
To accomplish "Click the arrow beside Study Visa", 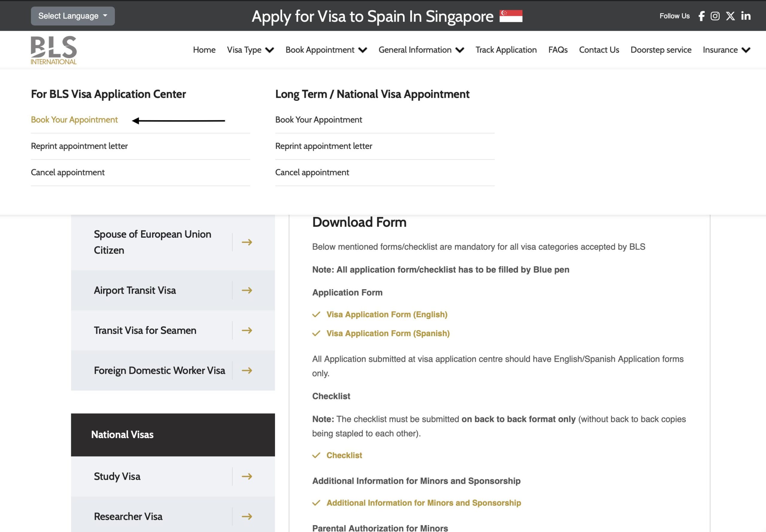I will click(x=247, y=476).
